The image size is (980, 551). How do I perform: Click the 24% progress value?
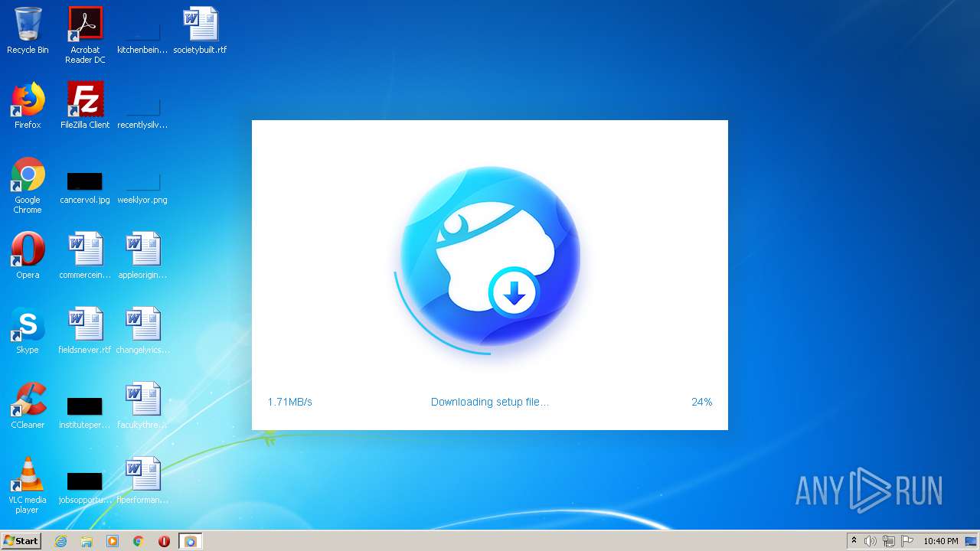tap(701, 402)
